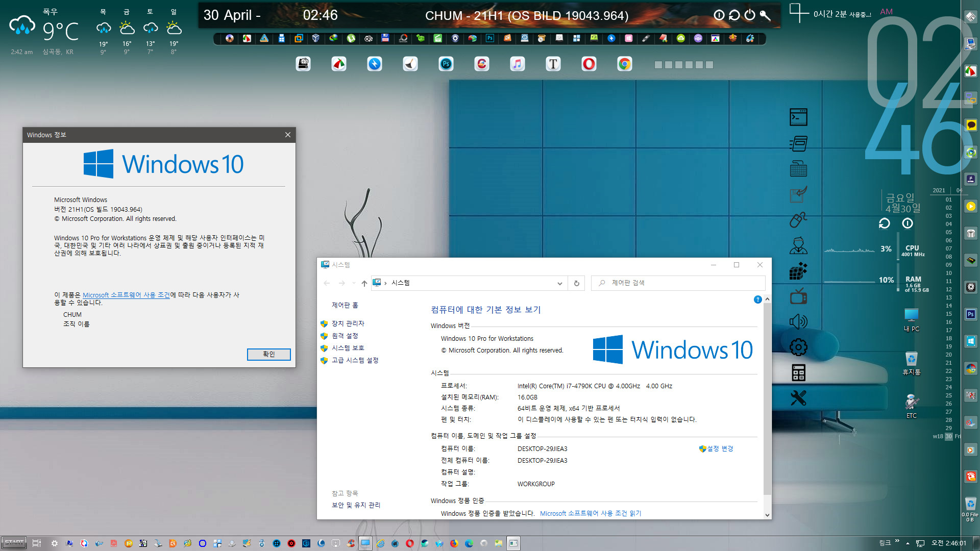The width and height of the screenshot is (980, 551).
Task: Click the taskbar clock 오전 2:46:01
Action: coord(949,543)
